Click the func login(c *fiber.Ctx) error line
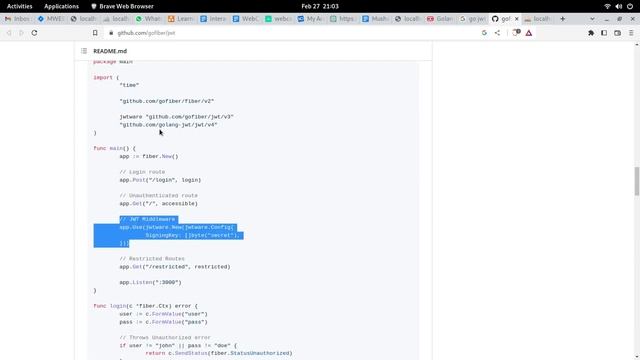Image resolution: width=640 pixels, height=360 pixels. click(x=145, y=306)
